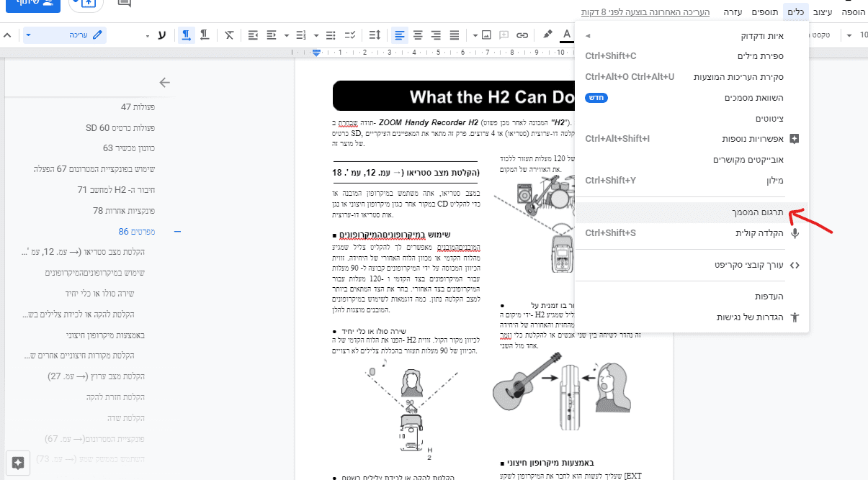
Task: Click the insert link icon
Action: [x=524, y=35]
